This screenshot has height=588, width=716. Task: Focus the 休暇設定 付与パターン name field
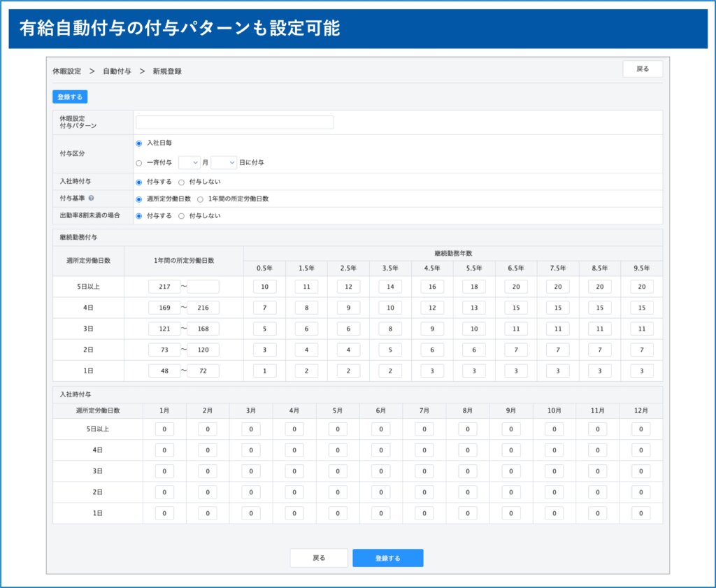(x=235, y=122)
